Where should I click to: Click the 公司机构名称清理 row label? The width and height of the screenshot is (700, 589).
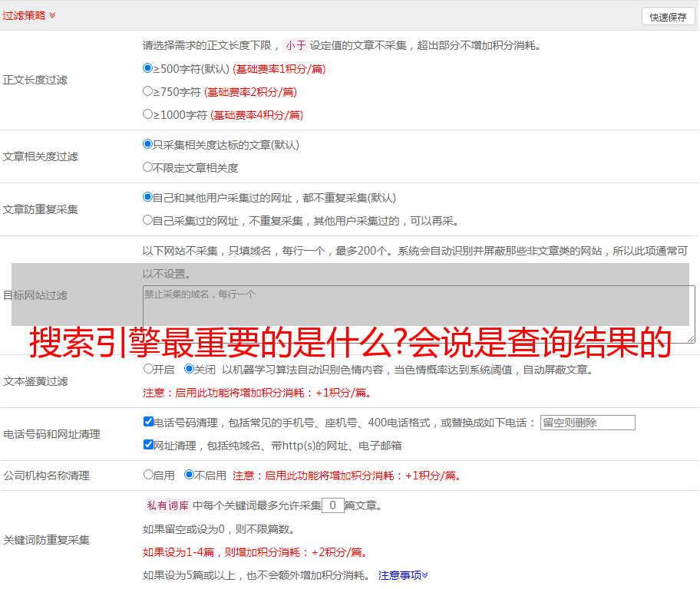(46, 475)
